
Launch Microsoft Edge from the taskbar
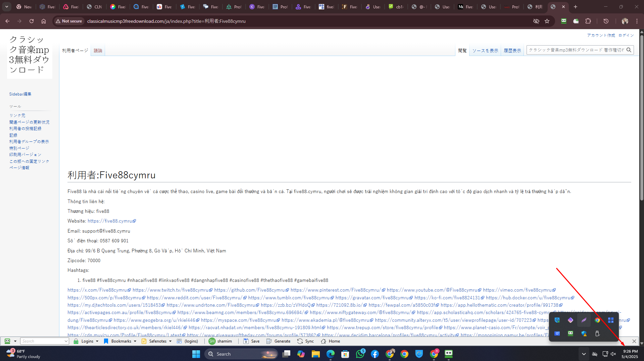tap(331, 354)
